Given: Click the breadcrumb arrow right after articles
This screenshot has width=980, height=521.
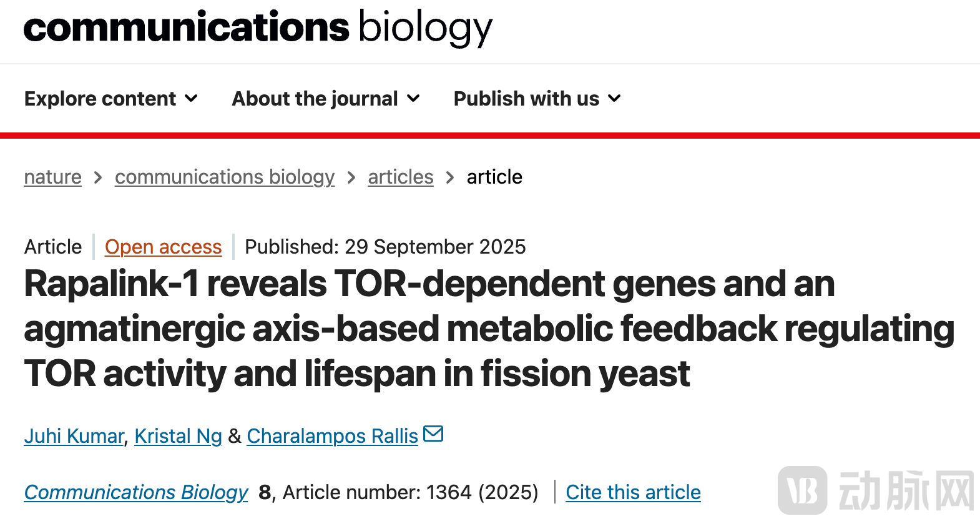Looking at the screenshot, I should (450, 177).
